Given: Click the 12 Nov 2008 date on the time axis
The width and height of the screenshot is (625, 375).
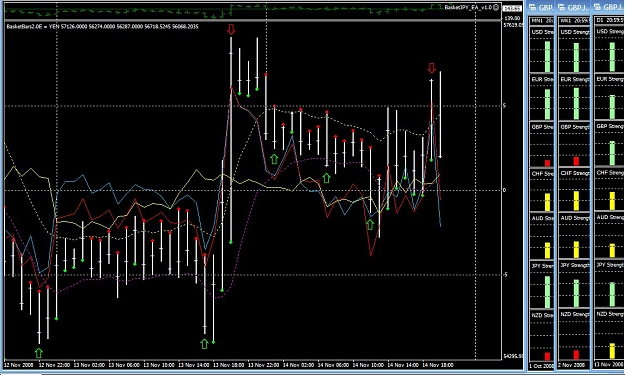Looking at the screenshot, I should click(19, 365).
